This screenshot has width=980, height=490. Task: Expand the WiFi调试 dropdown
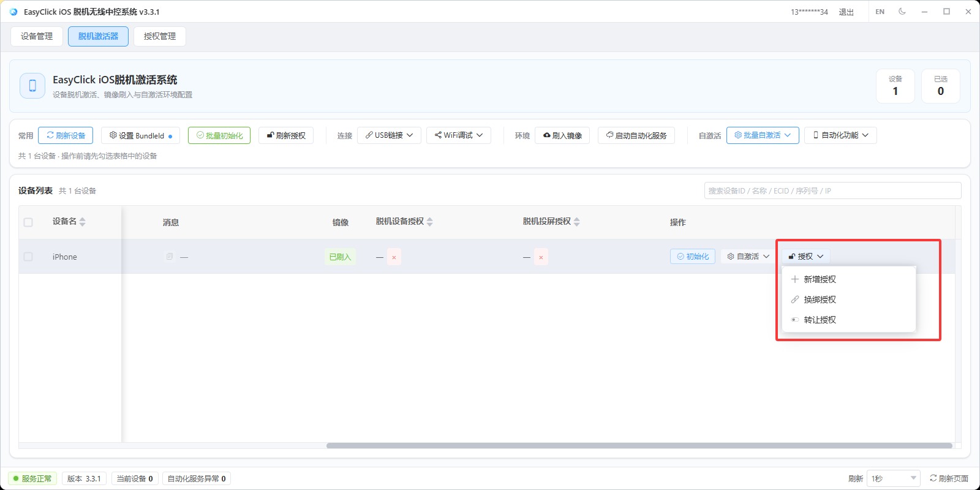tap(459, 135)
